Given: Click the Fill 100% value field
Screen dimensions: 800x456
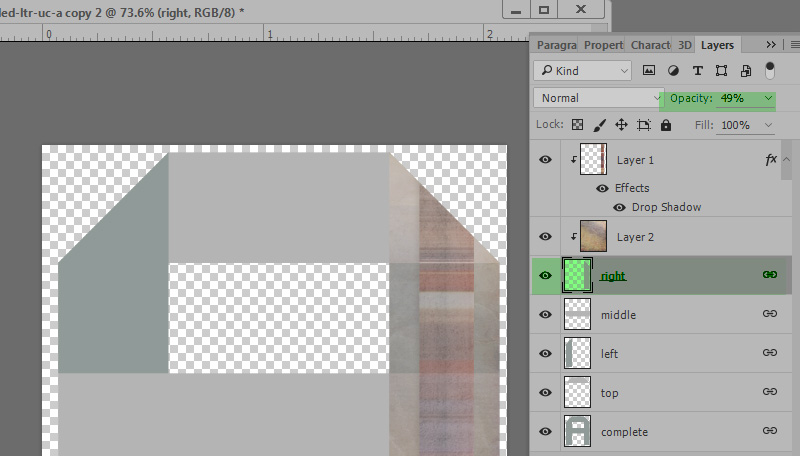Looking at the screenshot, I should [x=738, y=125].
